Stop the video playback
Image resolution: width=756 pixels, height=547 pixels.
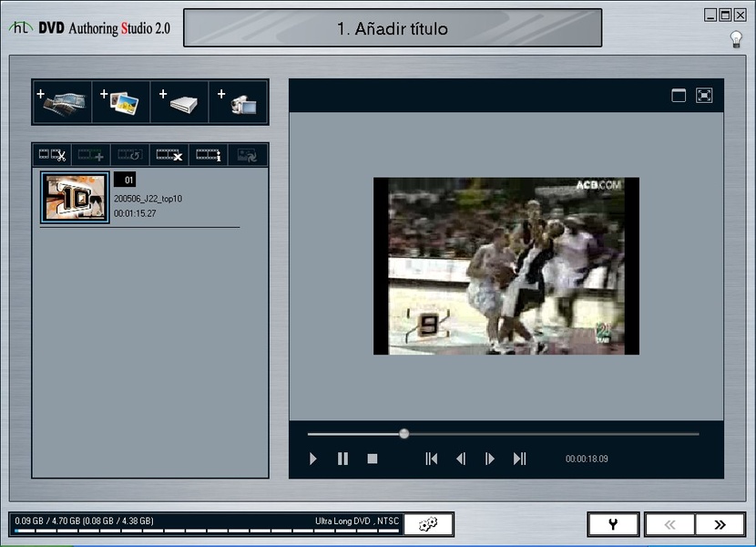pos(373,459)
